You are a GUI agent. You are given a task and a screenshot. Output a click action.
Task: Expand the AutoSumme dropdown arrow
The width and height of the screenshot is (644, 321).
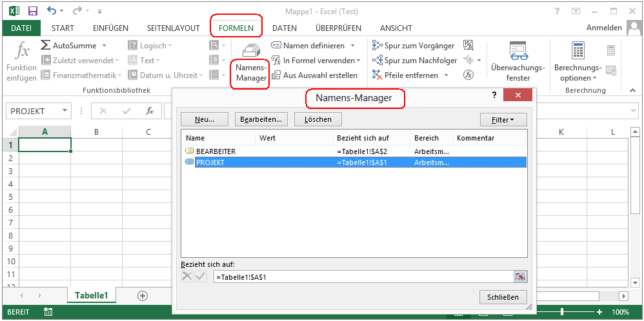click(104, 46)
